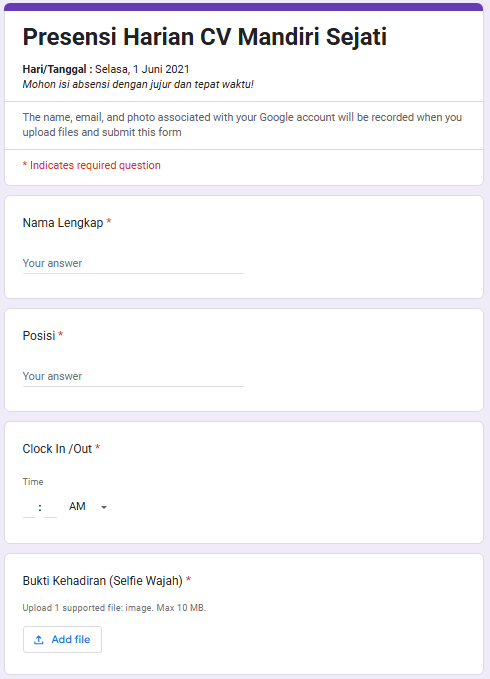The image size is (490, 679).
Task: Click the minutes box of Clock In/Out
Action: (51, 507)
